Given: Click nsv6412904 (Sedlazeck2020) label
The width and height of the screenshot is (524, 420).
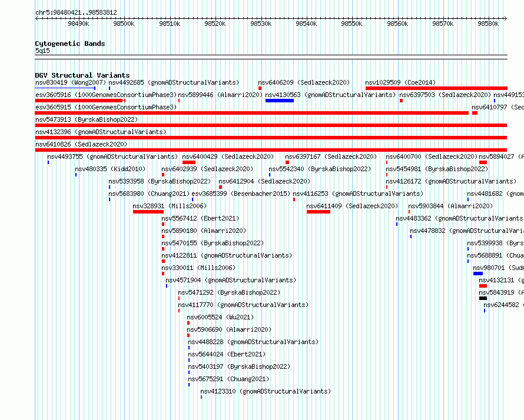Looking at the screenshot, I should pyautogui.click(x=264, y=181).
